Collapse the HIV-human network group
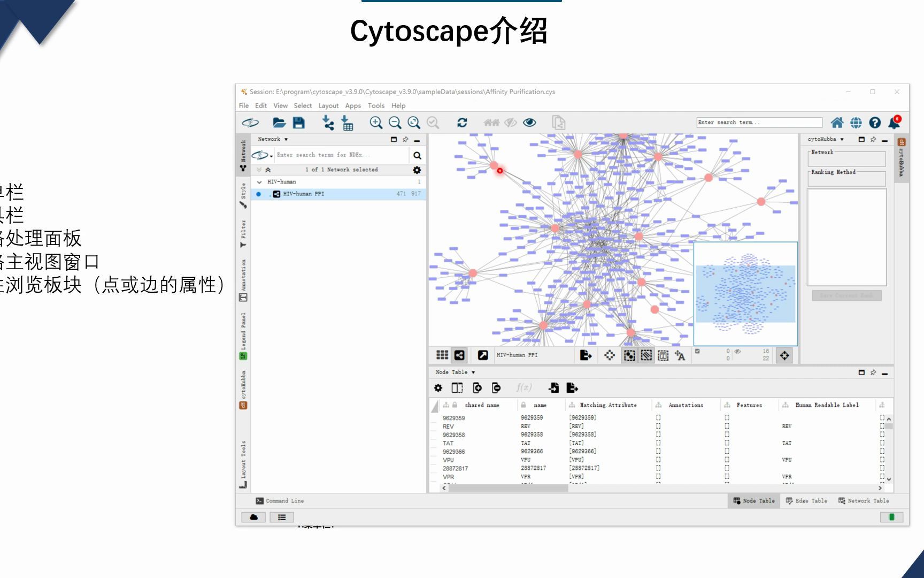Image resolution: width=924 pixels, height=578 pixels. tap(260, 181)
